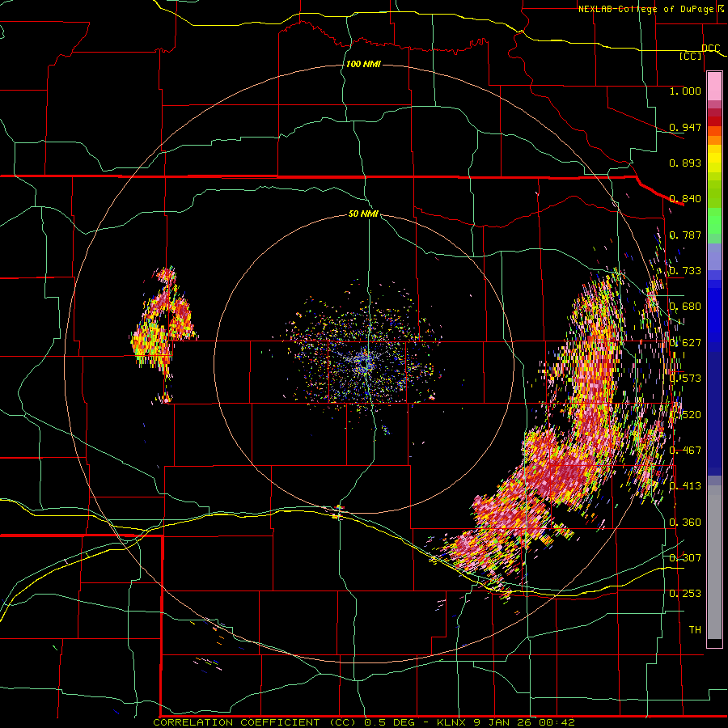Click the 0.253 scale value
This screenshot has width=728, height=728.
pos(685,594)
